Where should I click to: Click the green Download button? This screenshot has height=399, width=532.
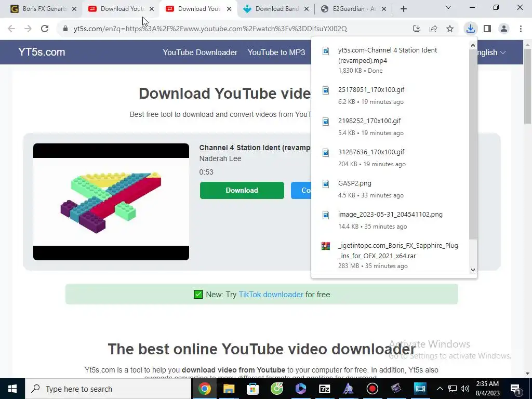point(242,190)
